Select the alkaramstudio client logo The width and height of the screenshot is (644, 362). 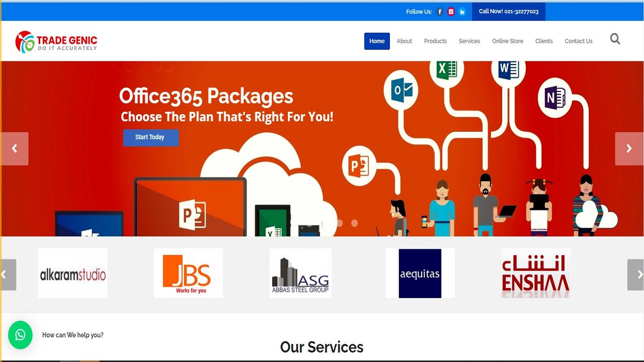[x=72, y=273]
